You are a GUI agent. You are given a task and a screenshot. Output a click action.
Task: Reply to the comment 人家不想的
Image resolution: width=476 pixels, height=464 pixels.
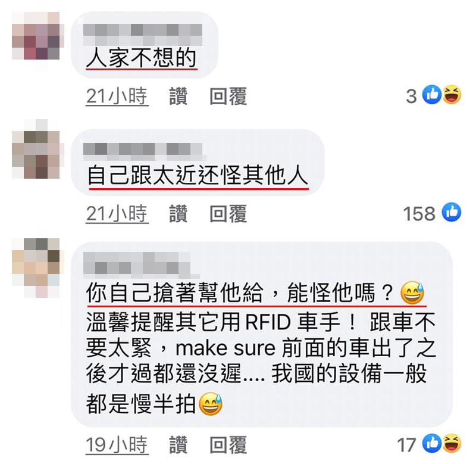pyautogui.click(x=228, y=96)
